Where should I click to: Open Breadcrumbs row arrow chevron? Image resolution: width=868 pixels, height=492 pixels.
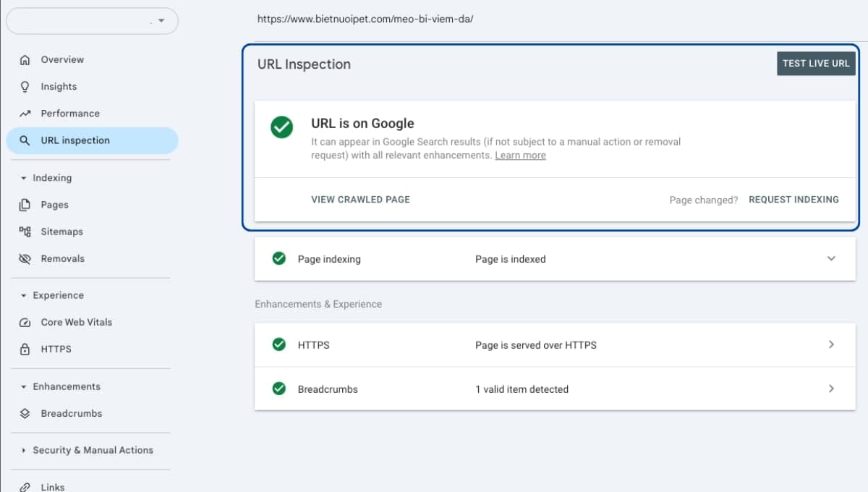tap(831, 389)
